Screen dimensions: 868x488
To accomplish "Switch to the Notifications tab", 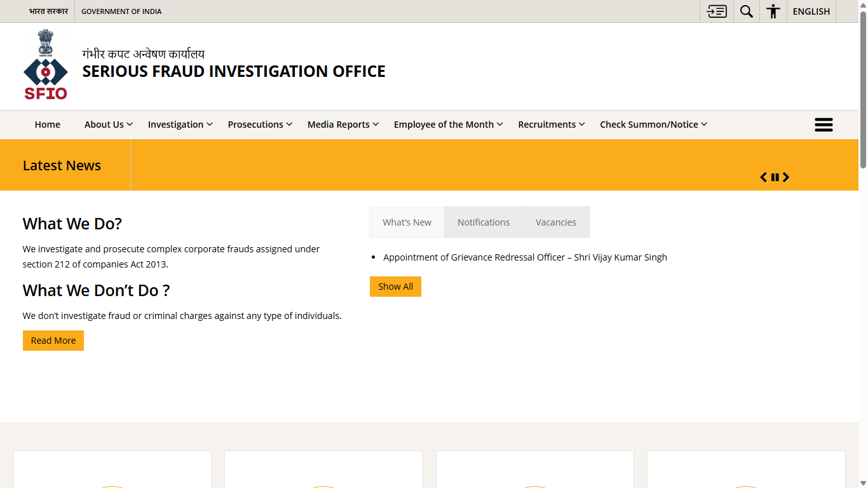I will 484,222.
